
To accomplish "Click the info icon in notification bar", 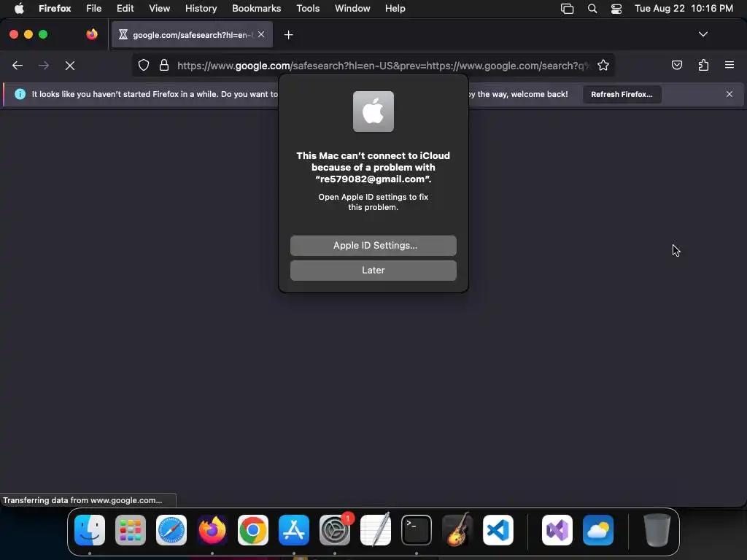I will [20, 94].
